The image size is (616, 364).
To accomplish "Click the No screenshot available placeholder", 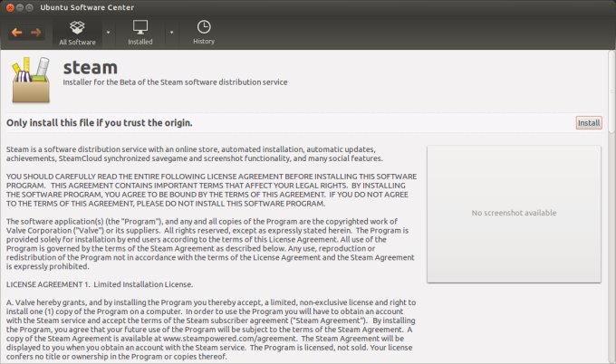I will pyautogui.click(x=514, y=214).
